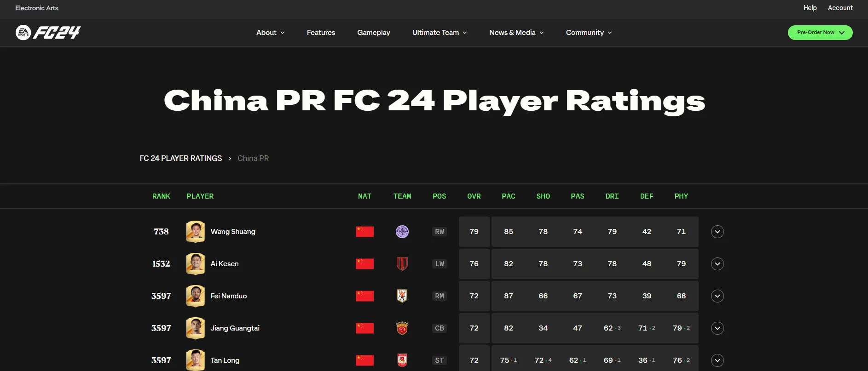Click the Ai Kesen player name
The height and width of the screenshot is (371, 868).
point(225,264)
